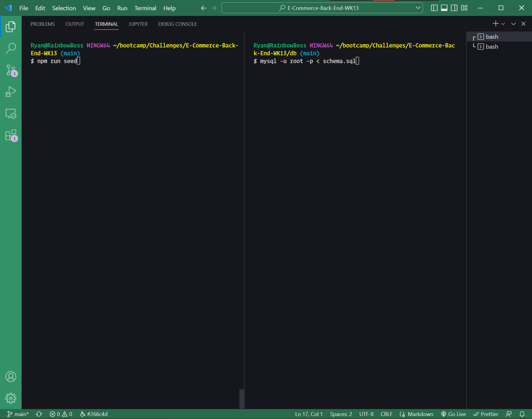The image size is (532, 419).
Task: Open the Manage settings gear
Action: pyautogui.click(x=11, y=398)
